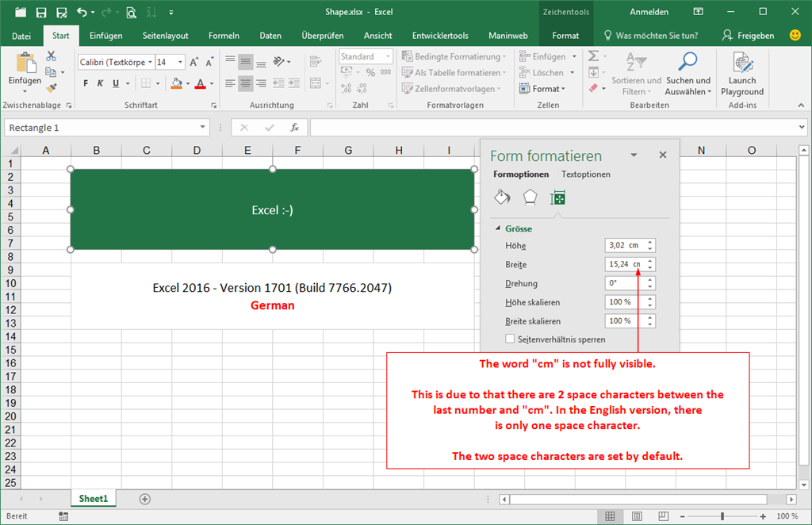Toggle italic with the K button
812x525 pixels.
pyautogui.click(x=100, y=83)
